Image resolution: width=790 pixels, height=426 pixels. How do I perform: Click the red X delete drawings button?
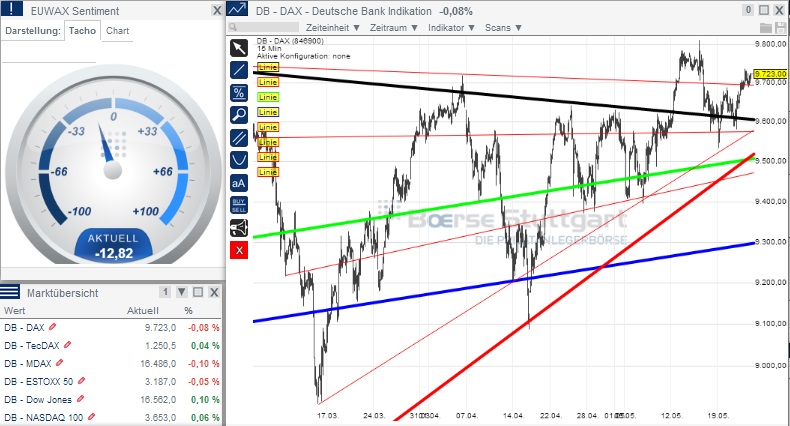coord(239,250)
